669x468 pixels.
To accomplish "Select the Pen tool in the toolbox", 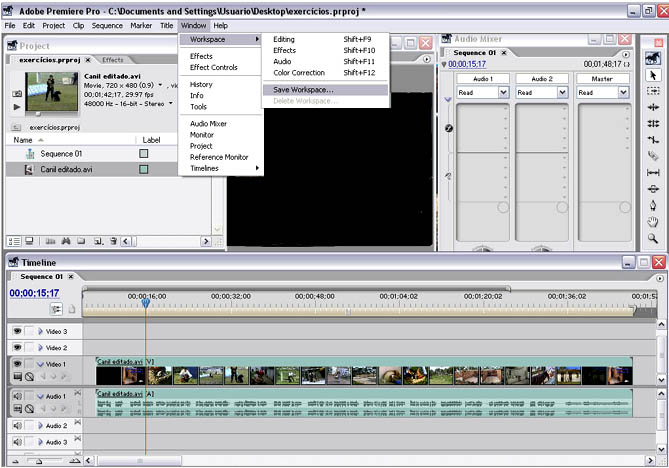I will point(653,205).
